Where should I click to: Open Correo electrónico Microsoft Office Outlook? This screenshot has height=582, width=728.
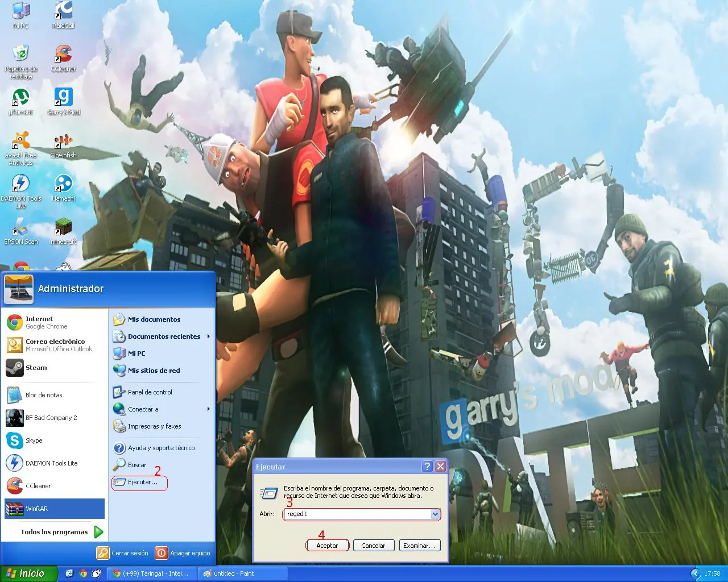click(55, 345)
